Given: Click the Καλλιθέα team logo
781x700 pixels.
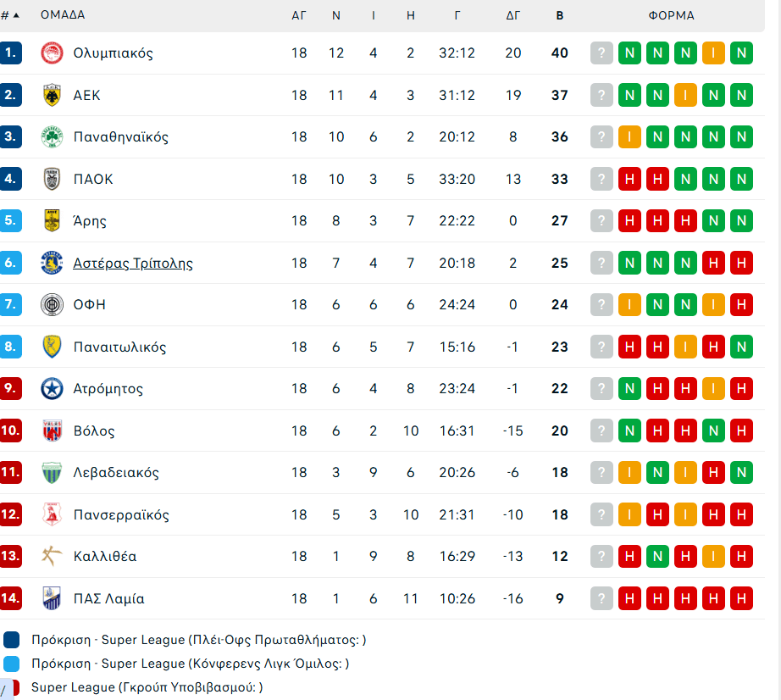Looking at the screenshot, I should point(52,557).
